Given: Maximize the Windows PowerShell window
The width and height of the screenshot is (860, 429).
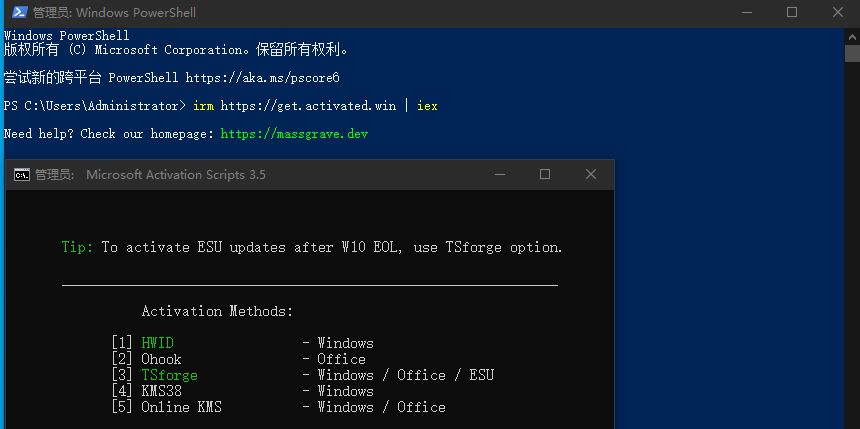Looking at the screenshot, I should (x=791, y=12).
